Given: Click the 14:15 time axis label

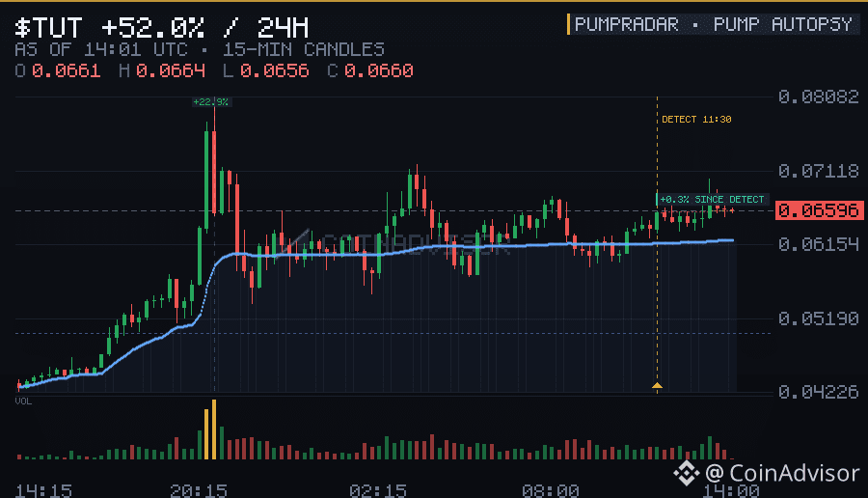Looking at the screenshot, I should [x=43, y=491].
